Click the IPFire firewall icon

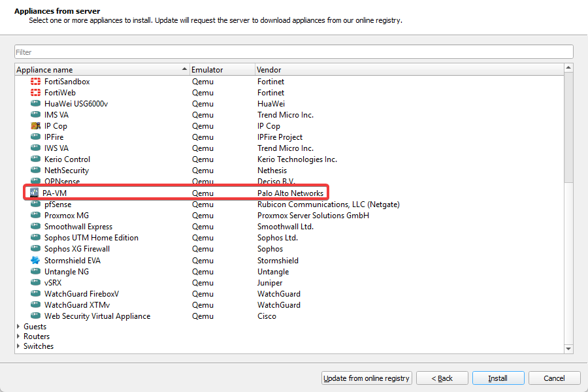tap(36, 137)
